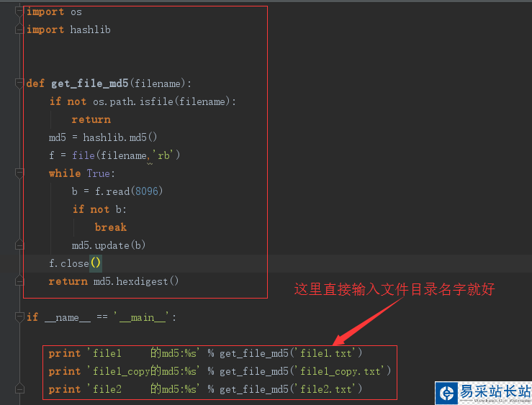Click the red Chinese annotation text
Screen dimensions: 532x405
tap(395, 289)
